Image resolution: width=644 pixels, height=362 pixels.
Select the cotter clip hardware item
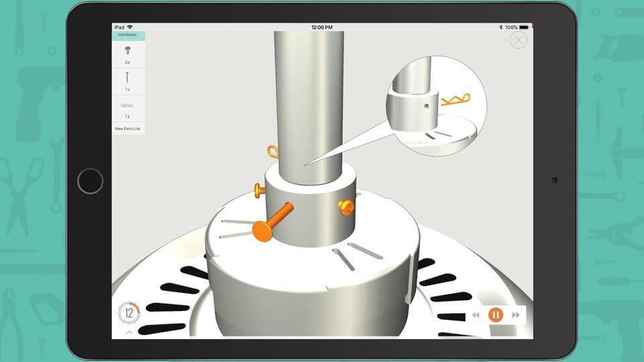tap(127, 109)
